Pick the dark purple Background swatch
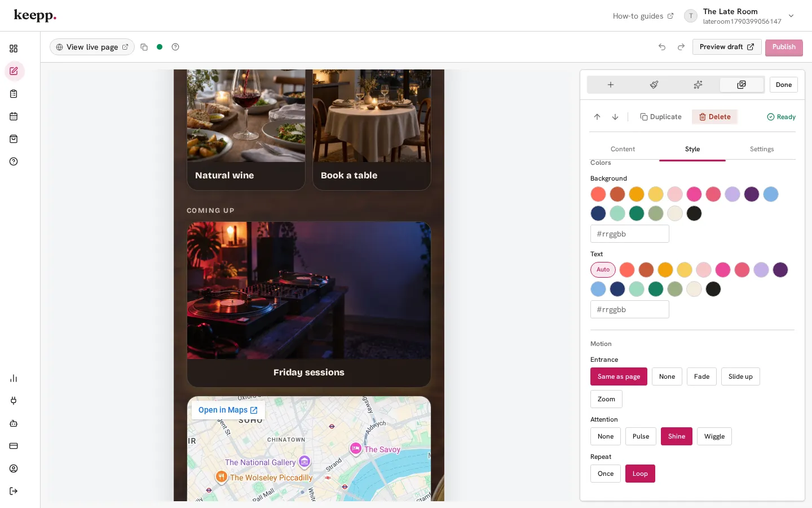812x508 pixels. tap(752, 194)
